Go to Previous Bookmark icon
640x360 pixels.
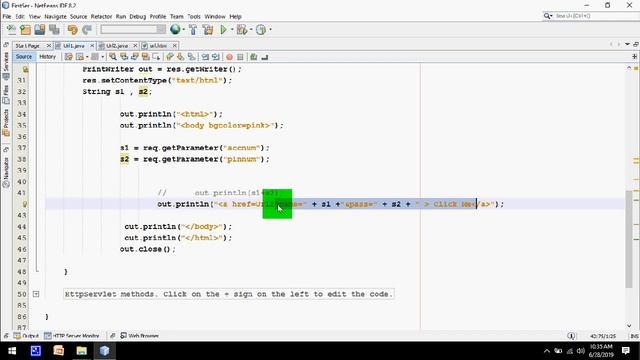coord(170,57)
